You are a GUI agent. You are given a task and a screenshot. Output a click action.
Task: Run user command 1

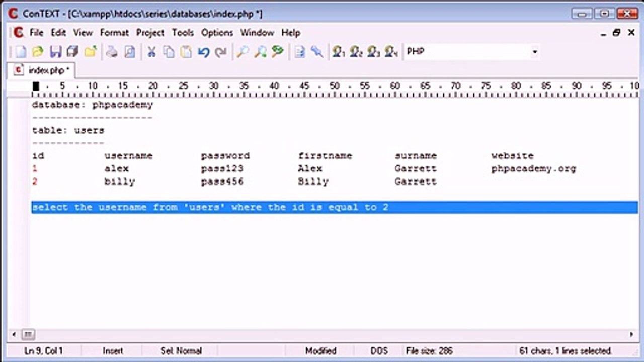339,51
